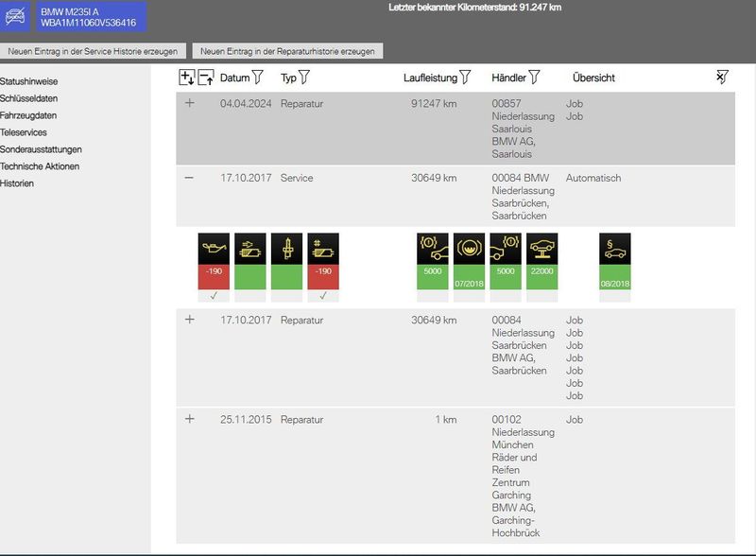This screenshot has width=756, height=556.
Task: Click 1 km mileage cell
Action: 446,420
